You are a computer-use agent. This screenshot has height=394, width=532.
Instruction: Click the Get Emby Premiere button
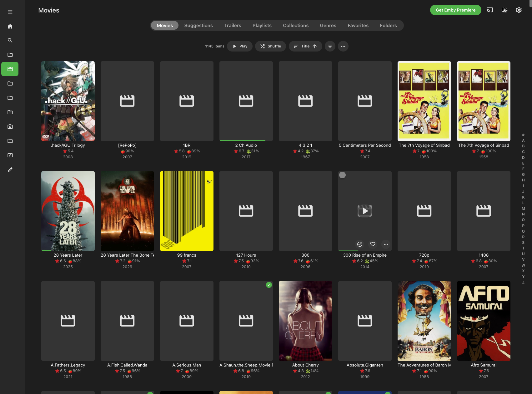coord(455,10)
